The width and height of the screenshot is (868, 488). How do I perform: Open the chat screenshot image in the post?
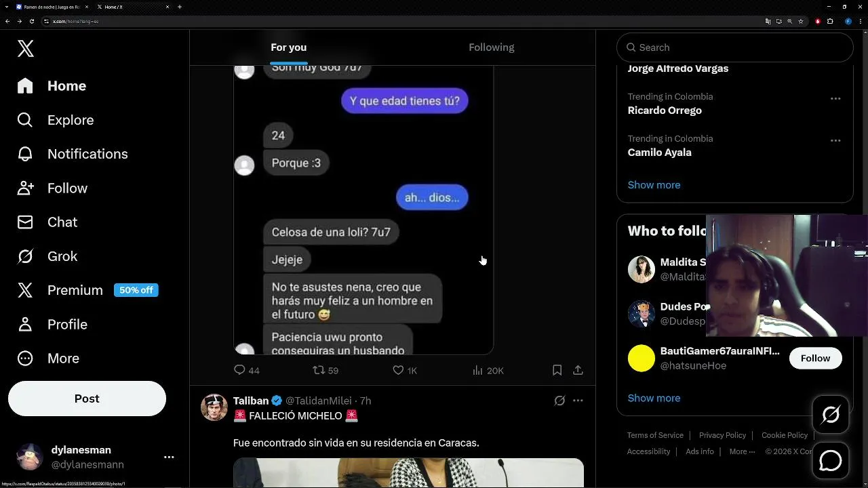coord(363,210)
